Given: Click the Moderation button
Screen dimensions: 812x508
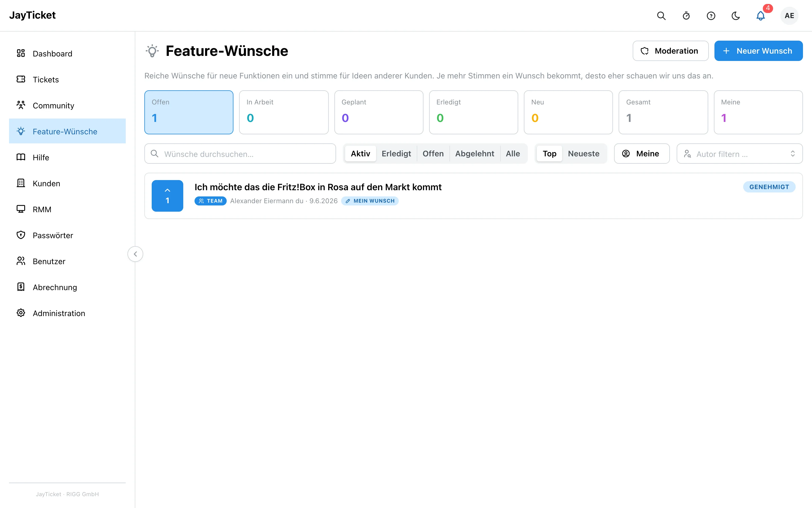Looking at the screenshot, I should (x=670, y=51).
